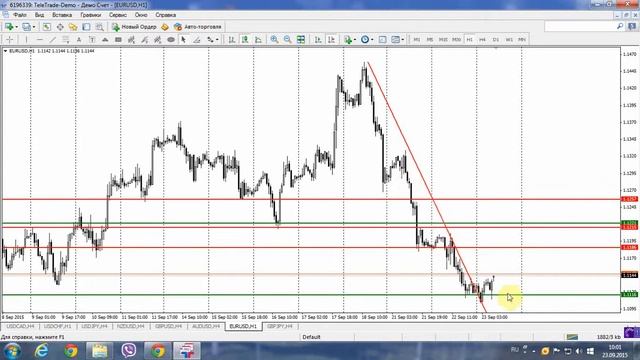Open the Data Window icon

point(60,27)
